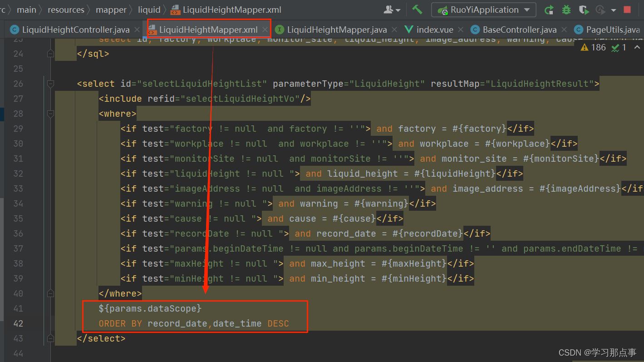Expand the inspections widget up-arrow
Viewport: 644px width, 362px height.
[637, 47]
